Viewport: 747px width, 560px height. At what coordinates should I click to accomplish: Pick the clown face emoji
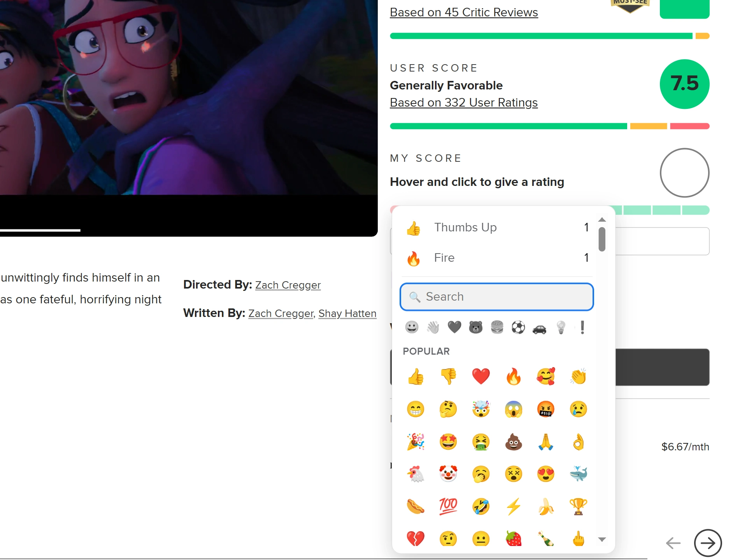point(448,474)
